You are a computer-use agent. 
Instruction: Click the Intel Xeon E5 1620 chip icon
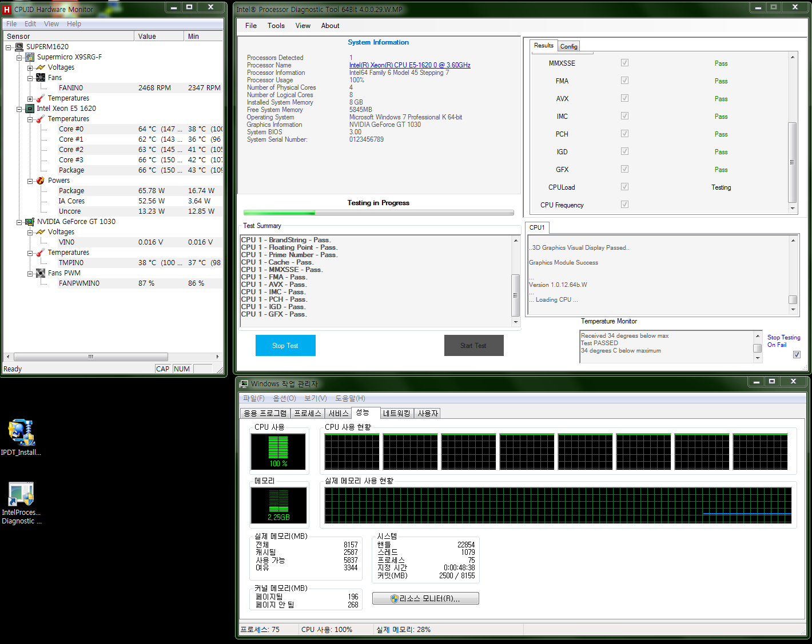30,109
